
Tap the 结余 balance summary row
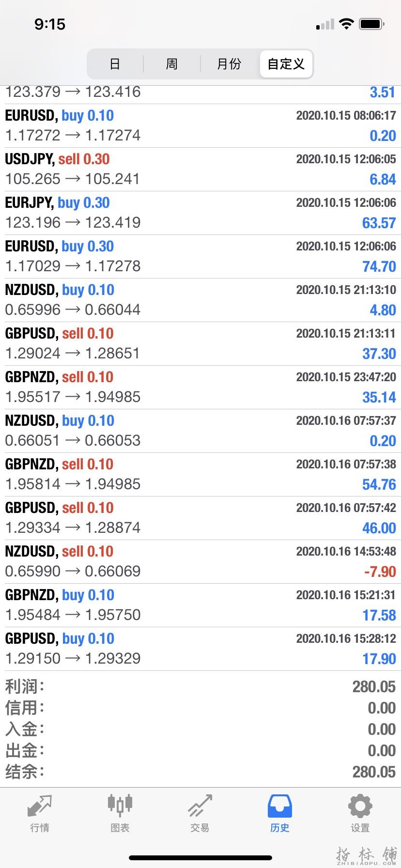[200, 772]
